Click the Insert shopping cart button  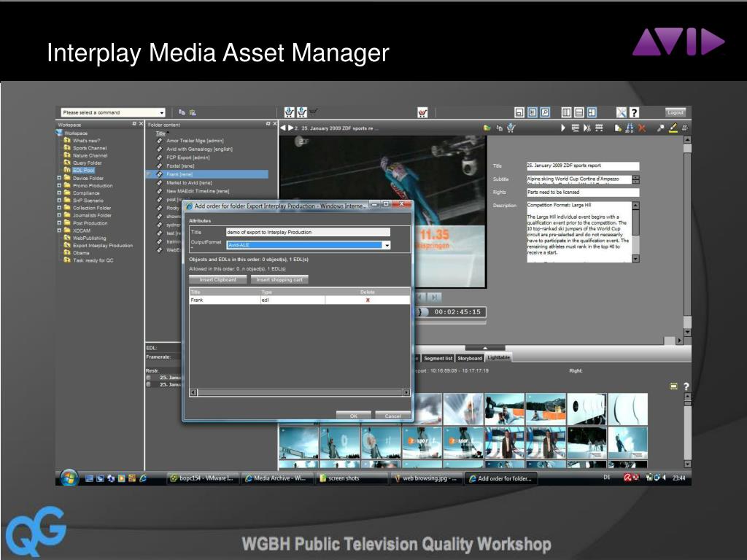(279, 280)
